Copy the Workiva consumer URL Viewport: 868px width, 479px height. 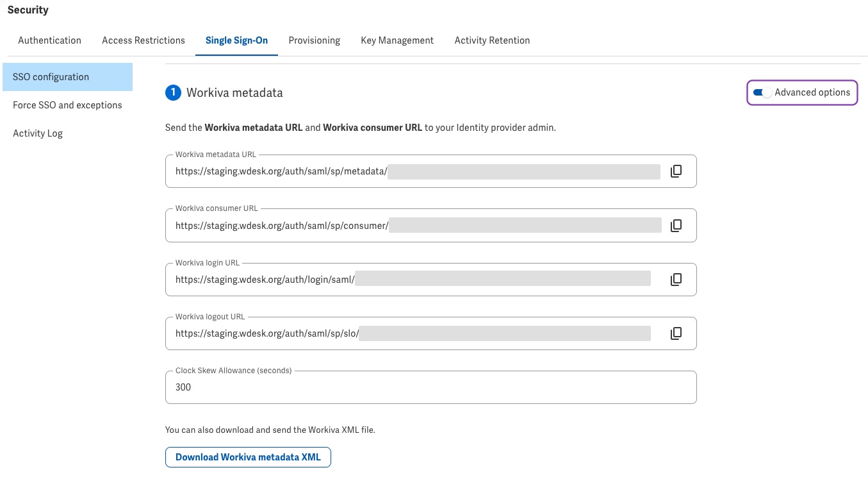[676, 225]
